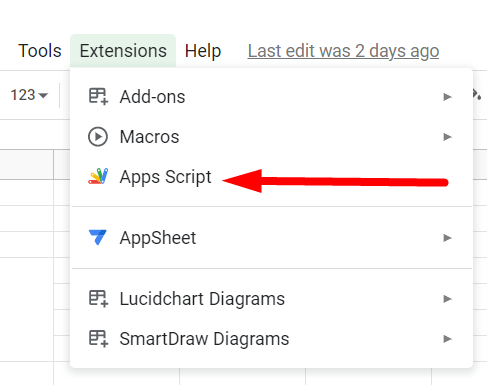Expand the Lucidchart Diagrams submenu arrow
Viewport: 487px width, 385px height.
(x=447, y=299)
